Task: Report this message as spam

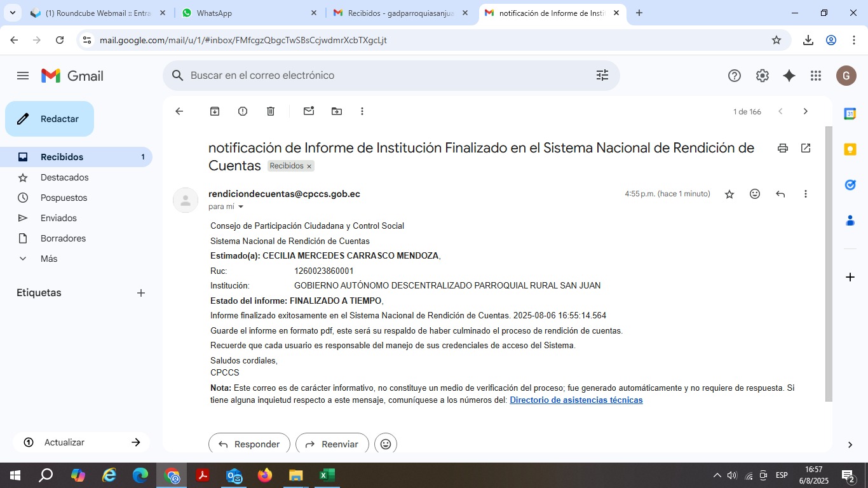Action: [243, 111]
